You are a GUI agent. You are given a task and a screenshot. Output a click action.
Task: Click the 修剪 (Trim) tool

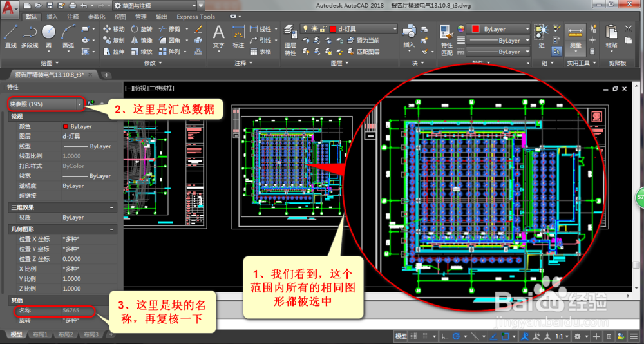pos(169,29)
